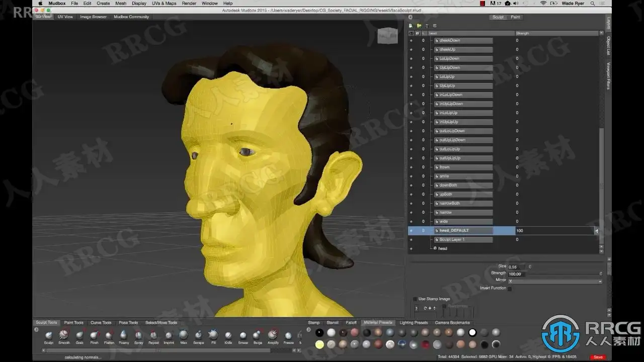Toggle visibility of the cheekDown layer
Image resolution: width=644 pixels, height=362 pixels.
point(411,40)
